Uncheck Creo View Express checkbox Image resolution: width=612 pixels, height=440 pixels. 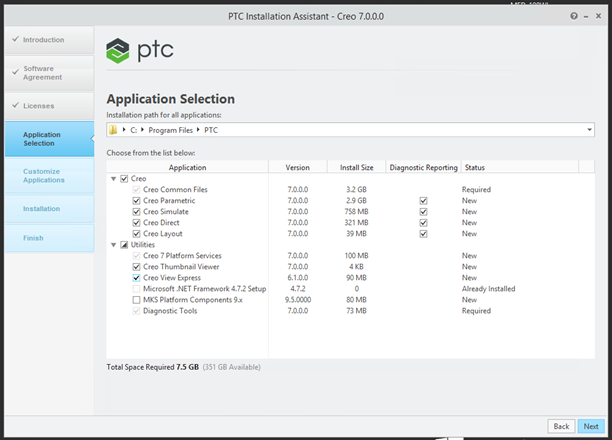[136, 278]
